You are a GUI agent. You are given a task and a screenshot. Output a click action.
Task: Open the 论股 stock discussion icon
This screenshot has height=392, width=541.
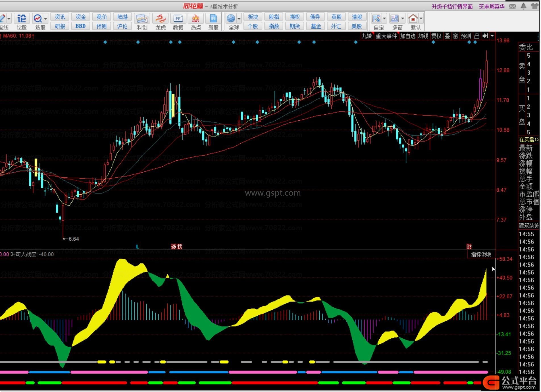[22, 19]
